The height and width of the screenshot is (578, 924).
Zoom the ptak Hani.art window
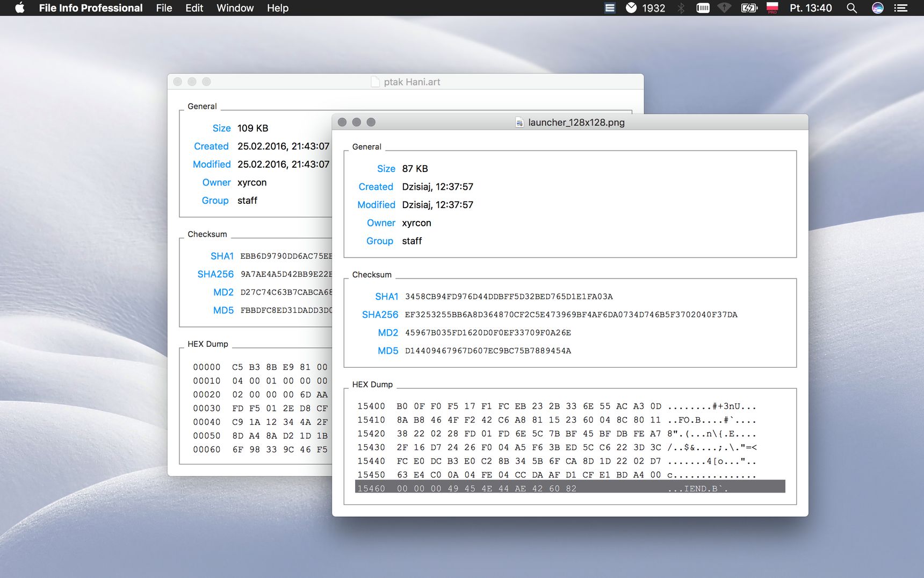pos(206,82)
